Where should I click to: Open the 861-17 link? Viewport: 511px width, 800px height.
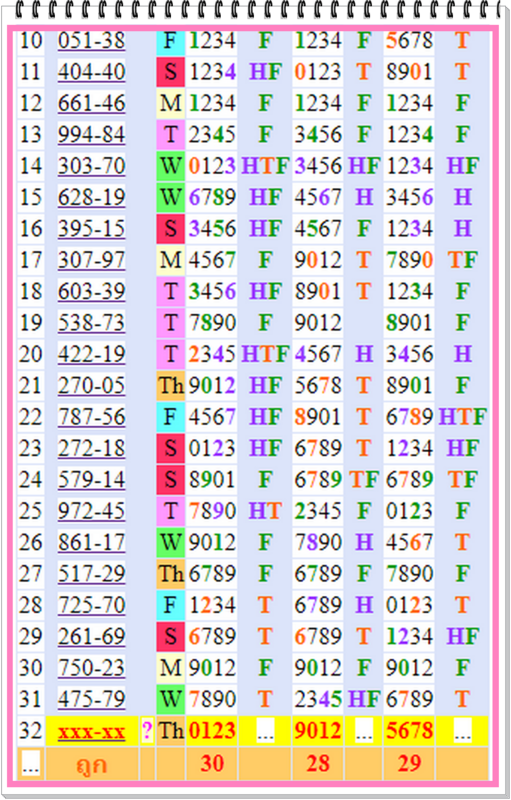coord(91,543)
